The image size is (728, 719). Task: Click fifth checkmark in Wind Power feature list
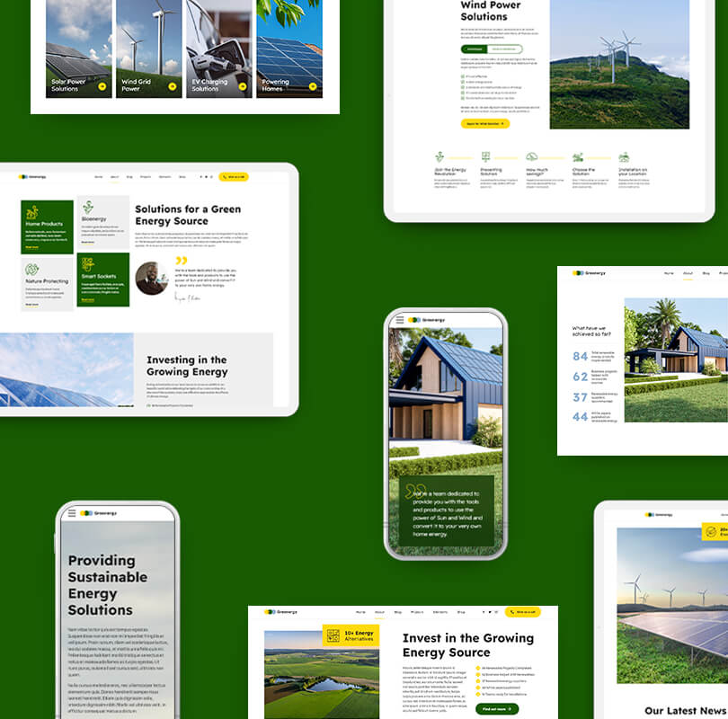click(x=463, y=98)
